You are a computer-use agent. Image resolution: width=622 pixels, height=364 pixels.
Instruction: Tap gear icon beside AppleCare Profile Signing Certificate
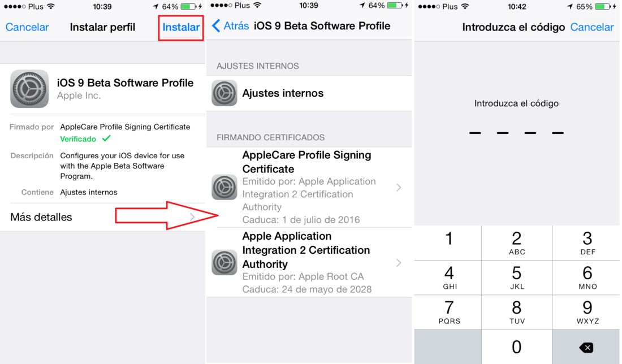tap(224, 187)
